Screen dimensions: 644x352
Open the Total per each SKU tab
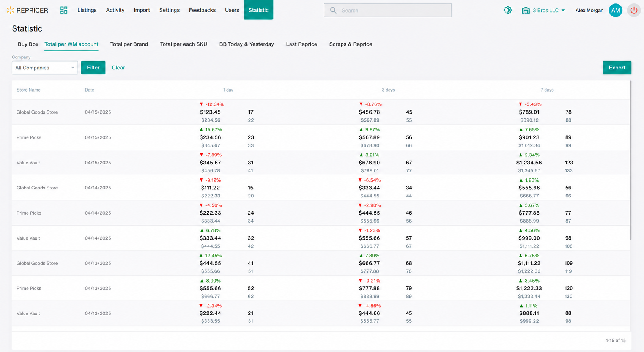[184, 44]
